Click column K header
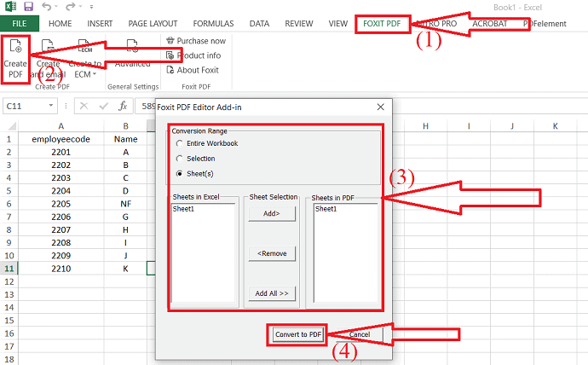The height and width of the screenshot is (365, 588). (x=556, y=126)
